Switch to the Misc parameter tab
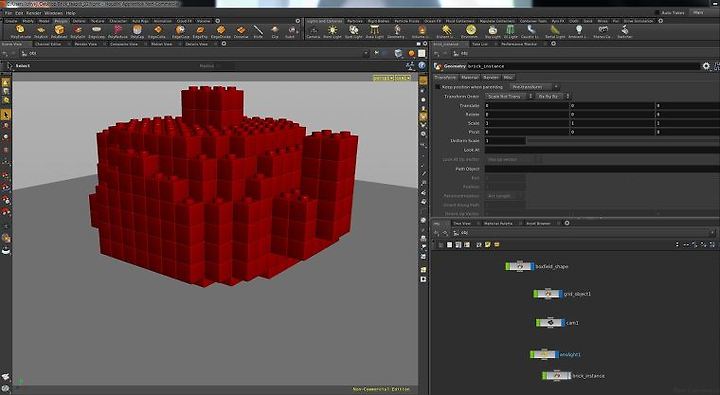Image resolution: width=720 pixels, height=395 pixels. (x=508, y=77)
